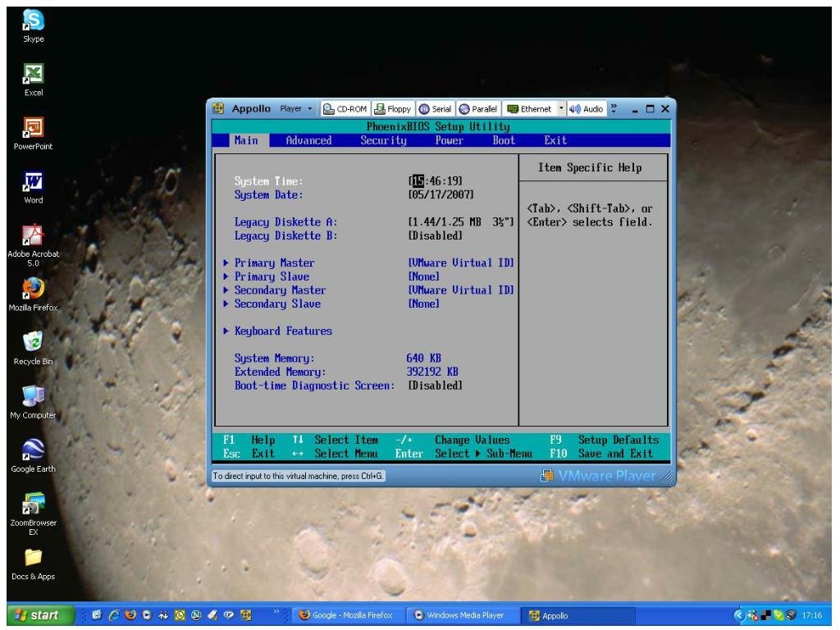Click the Google Earth desktop shortcut
840x630 pixels.
coord(33,456)
